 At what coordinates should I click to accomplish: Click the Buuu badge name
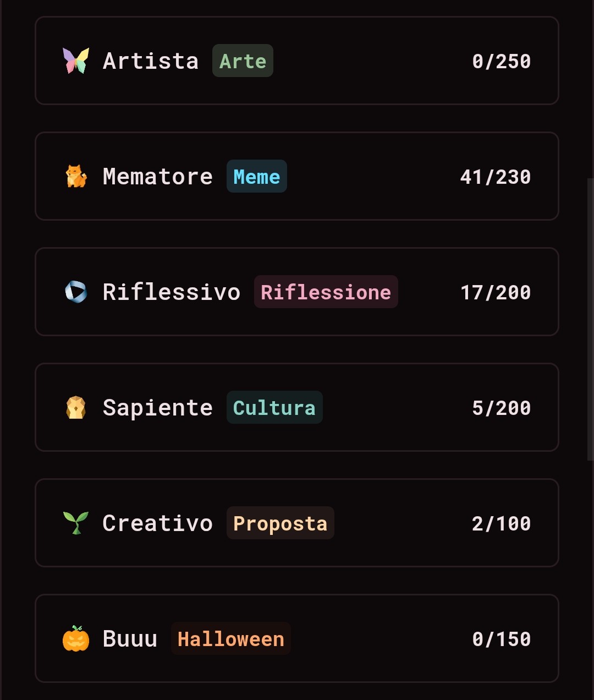pos(130,638)
